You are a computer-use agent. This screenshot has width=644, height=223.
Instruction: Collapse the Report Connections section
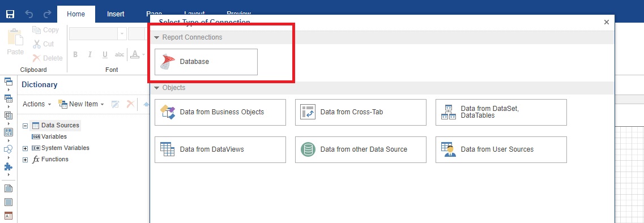click(x=157, y=37)
